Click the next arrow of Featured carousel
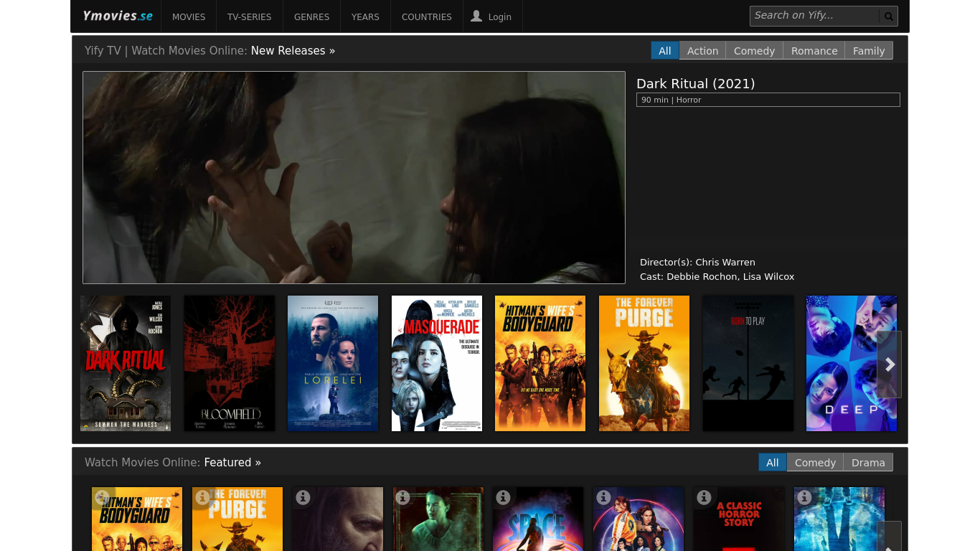 pos(890,536)
